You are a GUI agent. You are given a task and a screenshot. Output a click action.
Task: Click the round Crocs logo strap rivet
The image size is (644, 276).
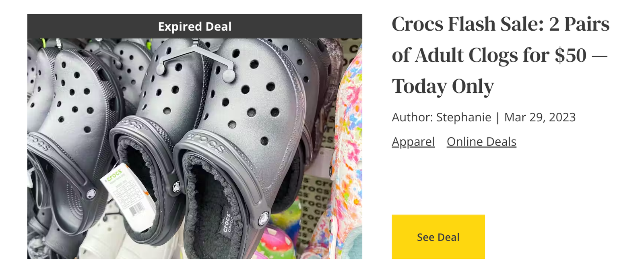[x=264, y=219]
